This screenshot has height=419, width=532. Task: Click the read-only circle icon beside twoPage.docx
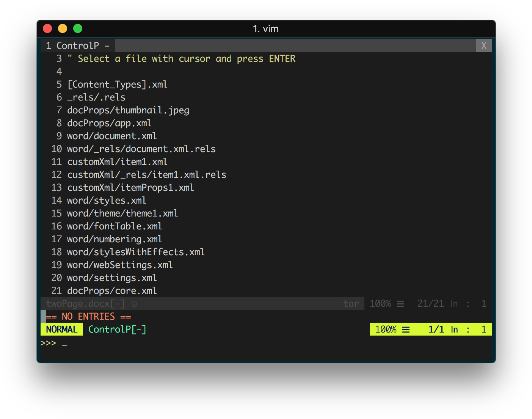pyautogui.click(x=134, y=304)
